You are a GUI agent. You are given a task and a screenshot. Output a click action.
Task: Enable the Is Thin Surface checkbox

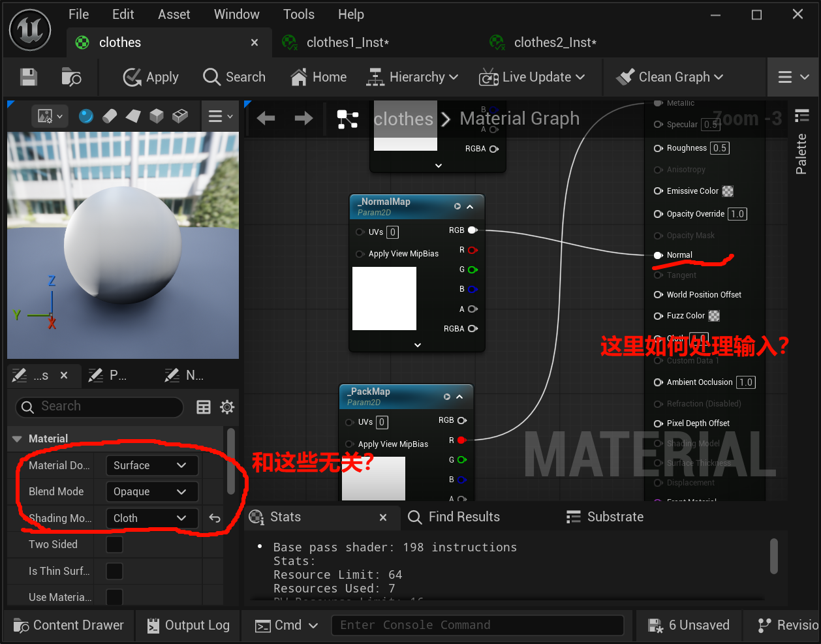pos(114,571)
